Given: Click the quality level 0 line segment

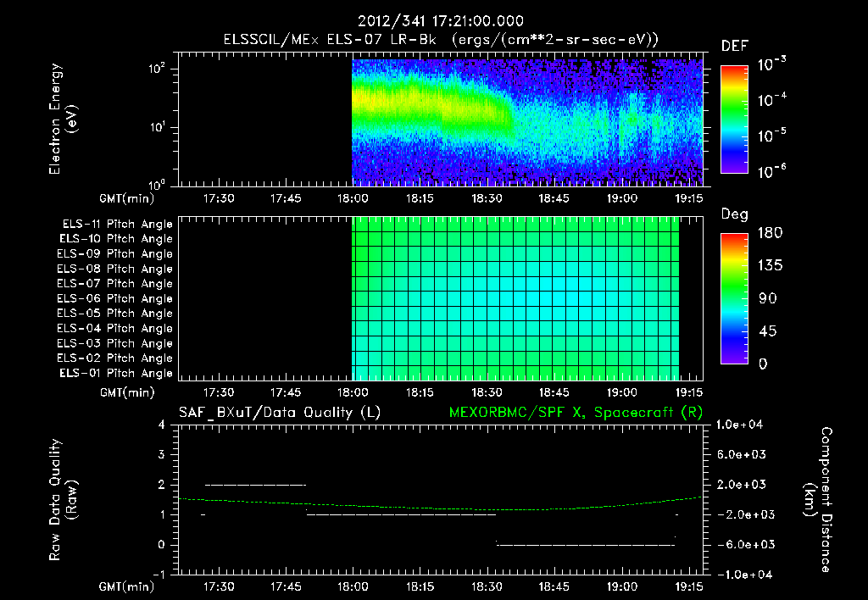Looking at the screenshot, I should click(586, 545).
